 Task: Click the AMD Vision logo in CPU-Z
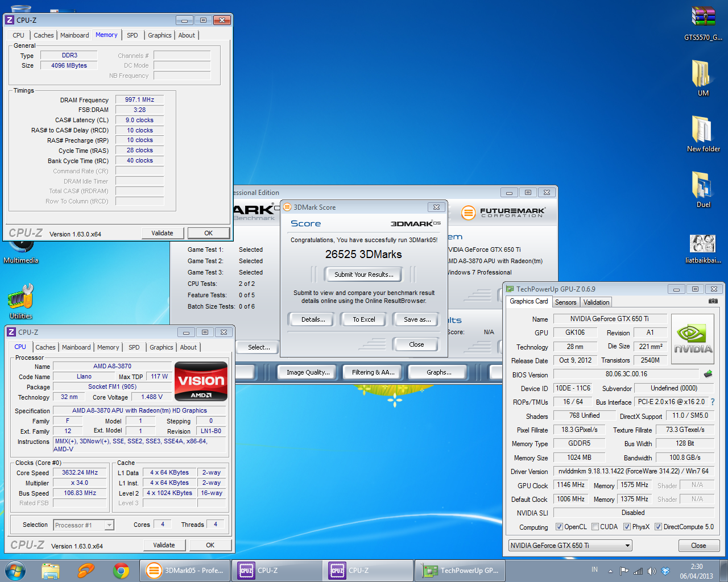pyautogui.click(x=201, y=381)
